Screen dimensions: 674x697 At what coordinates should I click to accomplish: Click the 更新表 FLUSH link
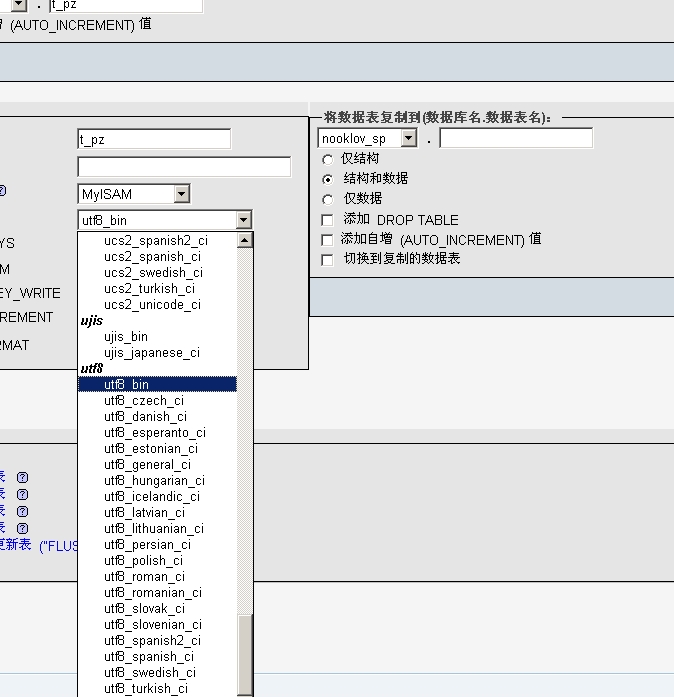[18, 545]
